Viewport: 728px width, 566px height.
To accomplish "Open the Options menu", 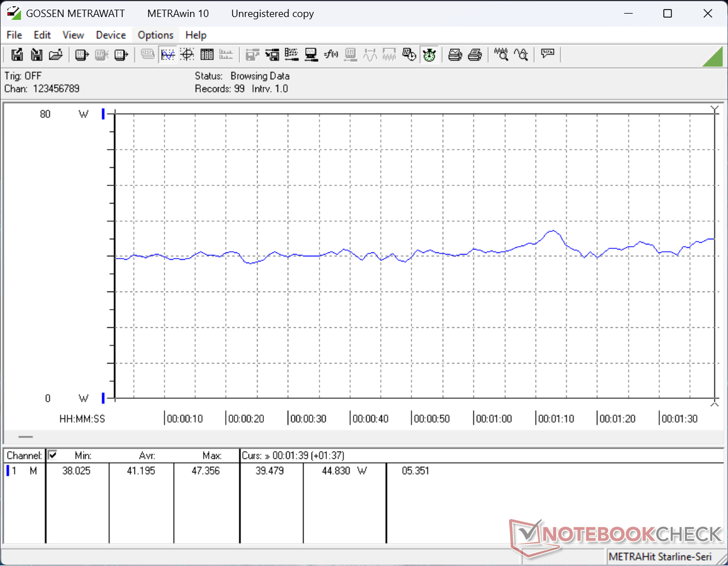I will pyautogui.click(x=155, y=35).
